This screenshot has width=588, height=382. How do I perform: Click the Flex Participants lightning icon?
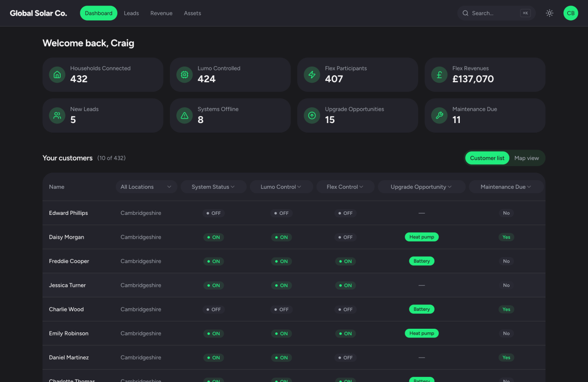[312, 74]
